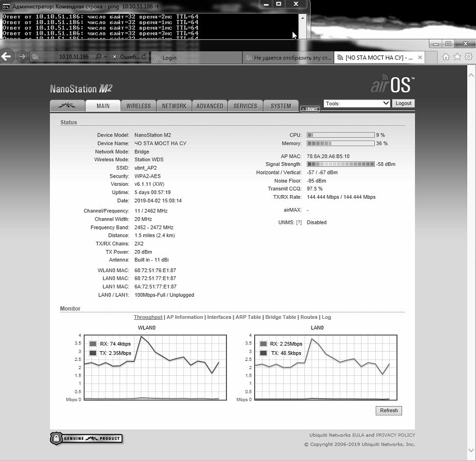Switch to the 'Не удается отобразить' browser tab

pos(289,57)
